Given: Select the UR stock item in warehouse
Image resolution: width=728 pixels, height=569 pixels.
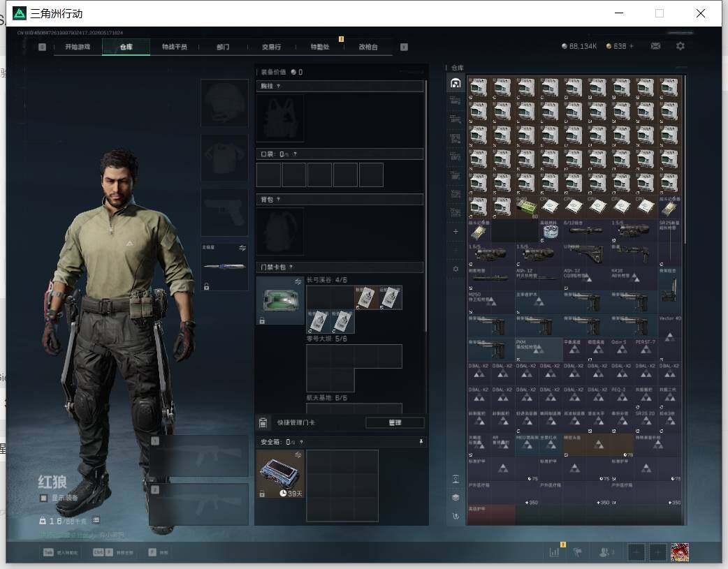Looking at the screenshot, I should coord(586,255).
